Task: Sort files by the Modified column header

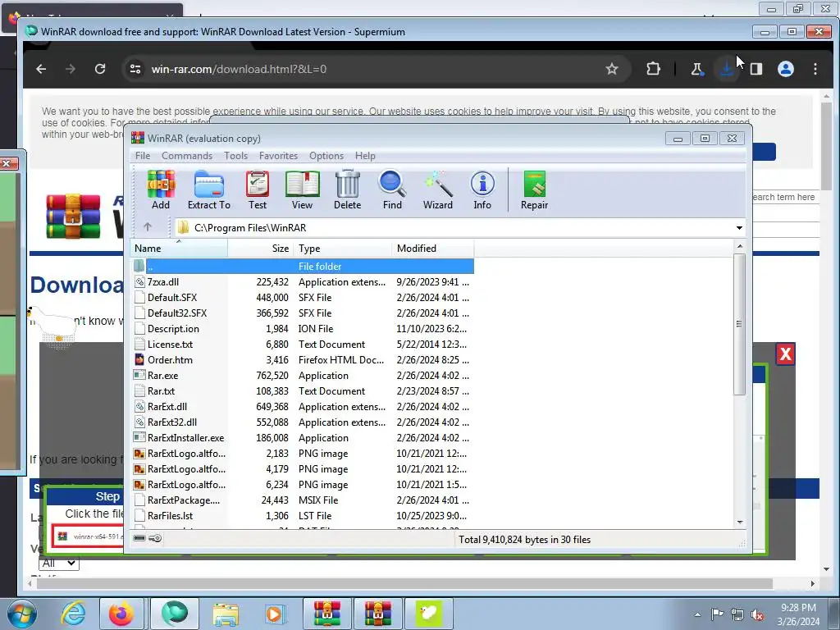Action: [x=433, y=249]
